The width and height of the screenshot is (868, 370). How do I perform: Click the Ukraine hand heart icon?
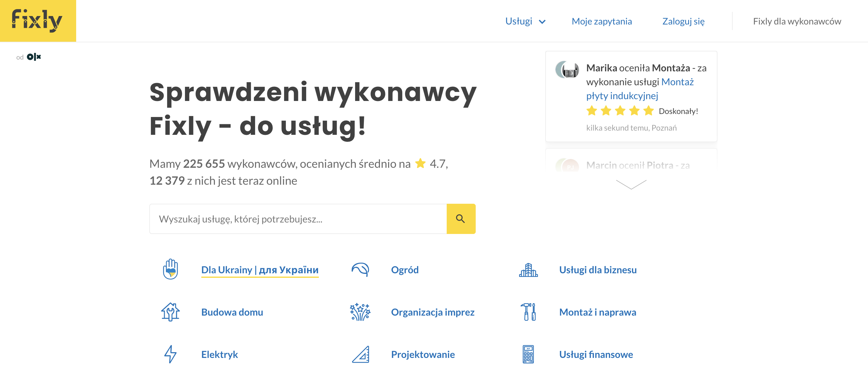click(170, 269)
